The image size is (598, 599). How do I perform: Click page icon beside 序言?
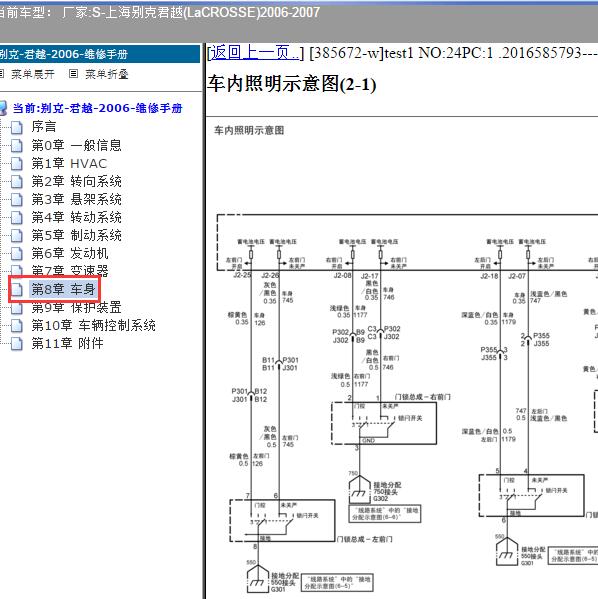[x=16, y=127]
